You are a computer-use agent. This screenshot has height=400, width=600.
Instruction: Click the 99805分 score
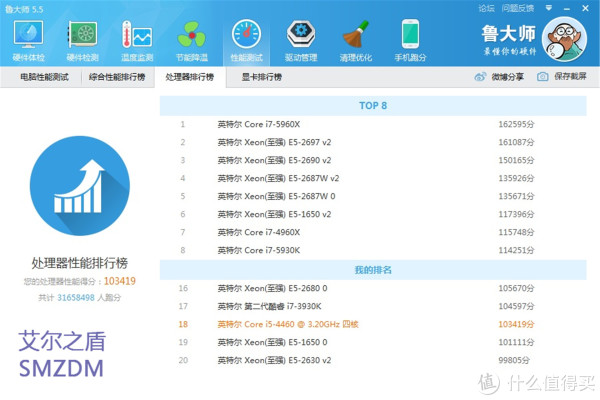[x=514, y=360]
